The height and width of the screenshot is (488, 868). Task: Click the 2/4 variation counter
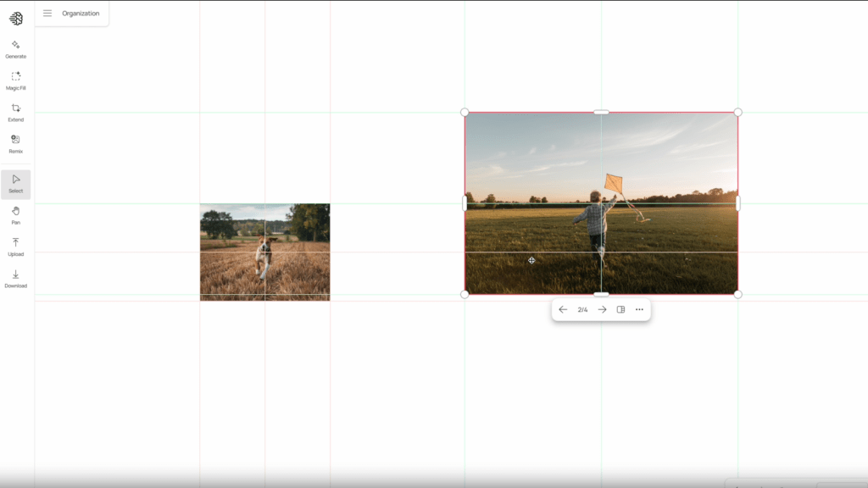pyautogui.click(x=582, y=309)
